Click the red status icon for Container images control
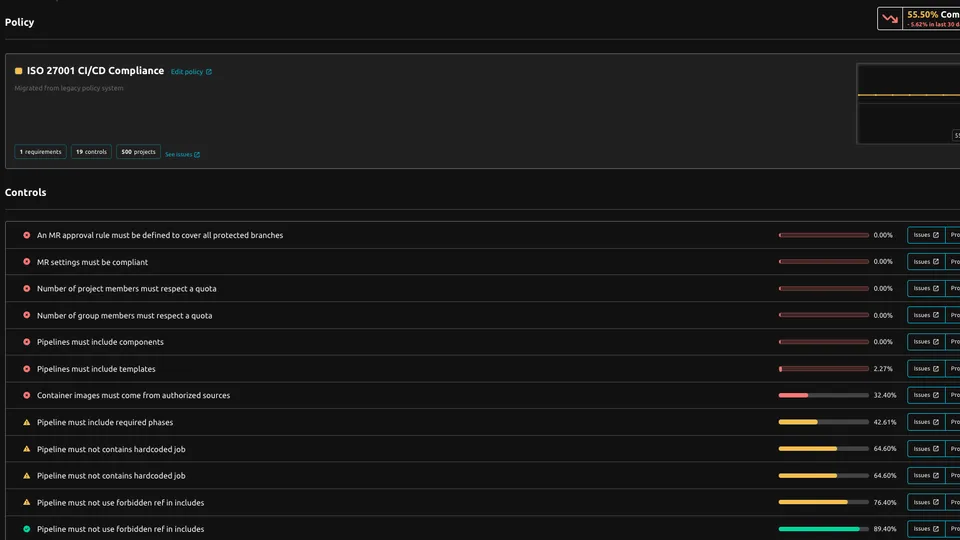The height and width of the screenshot is (540, 960). pyautogui.click(x=26, y=396)
